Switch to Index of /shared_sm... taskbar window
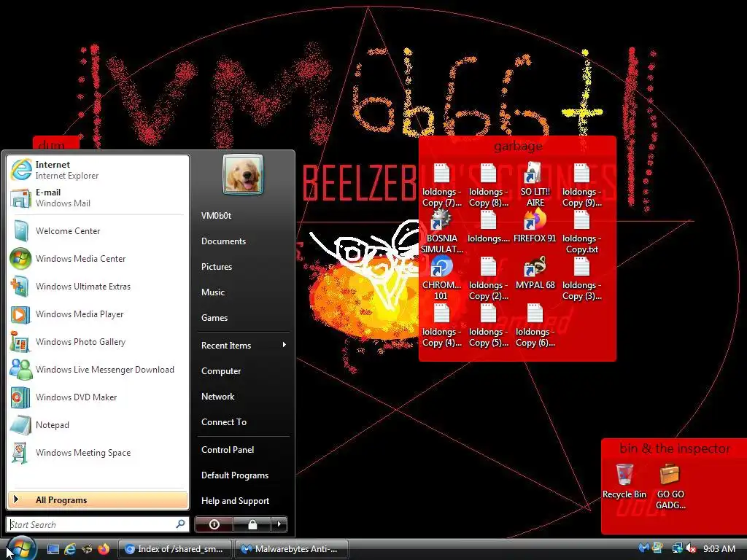The width and height of the screenshot is (747, 560). [x=174, y=549]
